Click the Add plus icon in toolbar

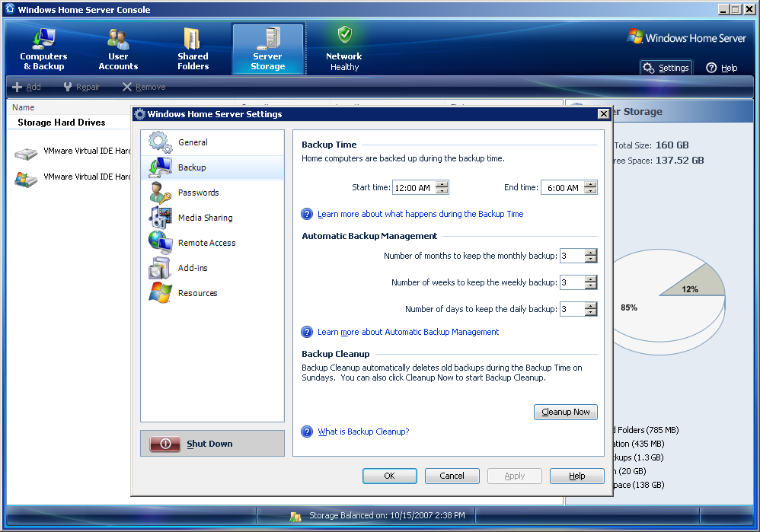pos(17,88)
